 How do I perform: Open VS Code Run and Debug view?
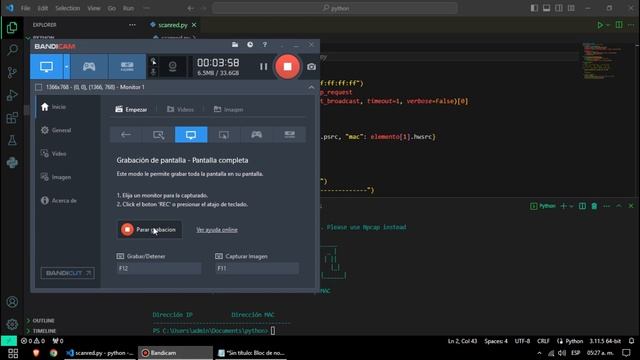[x=12, y=95]
